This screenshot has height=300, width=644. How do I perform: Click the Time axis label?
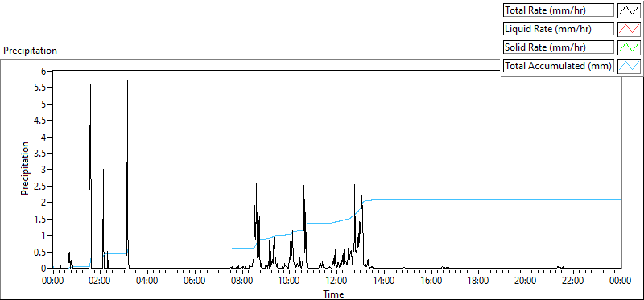click(x=333, y=294)
